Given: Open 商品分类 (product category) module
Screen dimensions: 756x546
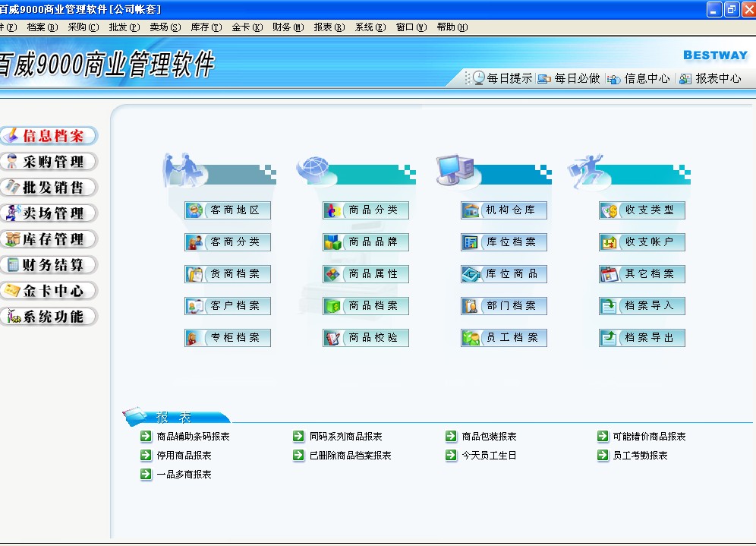Looking at the screenshot, I should click(x=366, y=210).
